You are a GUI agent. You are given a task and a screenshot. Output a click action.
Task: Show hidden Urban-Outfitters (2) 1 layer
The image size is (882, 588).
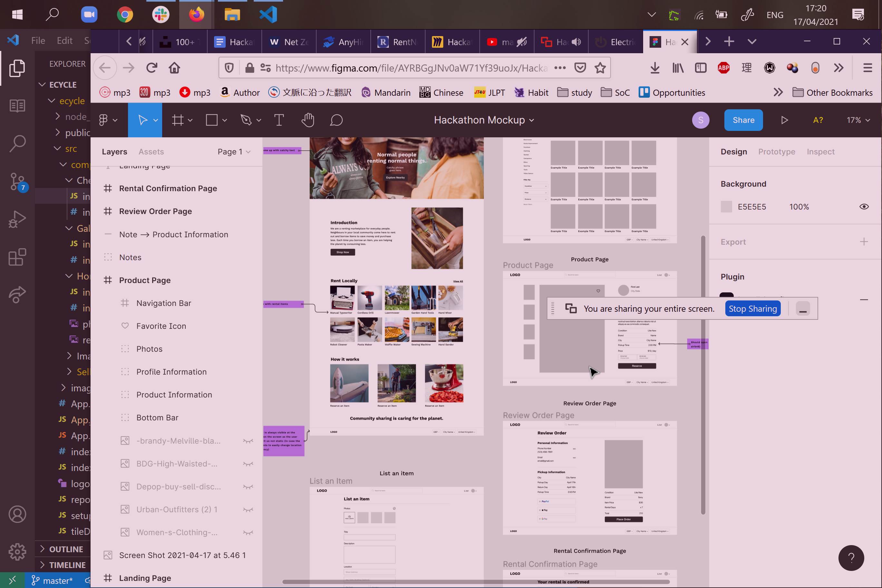click(x=248, y=510)
